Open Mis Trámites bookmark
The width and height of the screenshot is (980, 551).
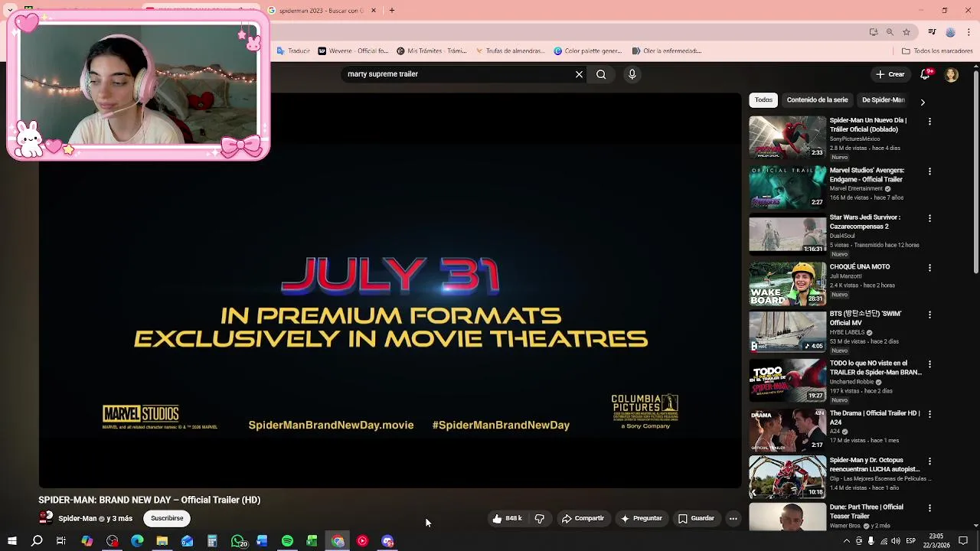click(x=431, y=51)
